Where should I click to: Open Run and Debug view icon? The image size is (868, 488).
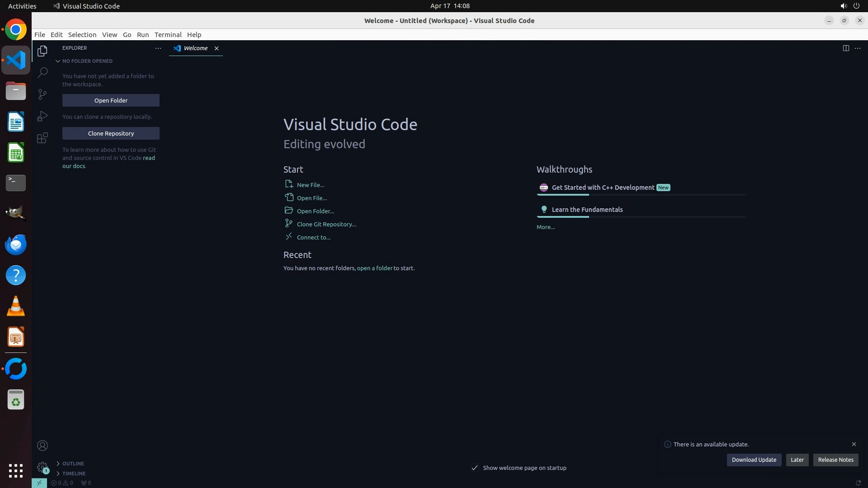(42, 116)
